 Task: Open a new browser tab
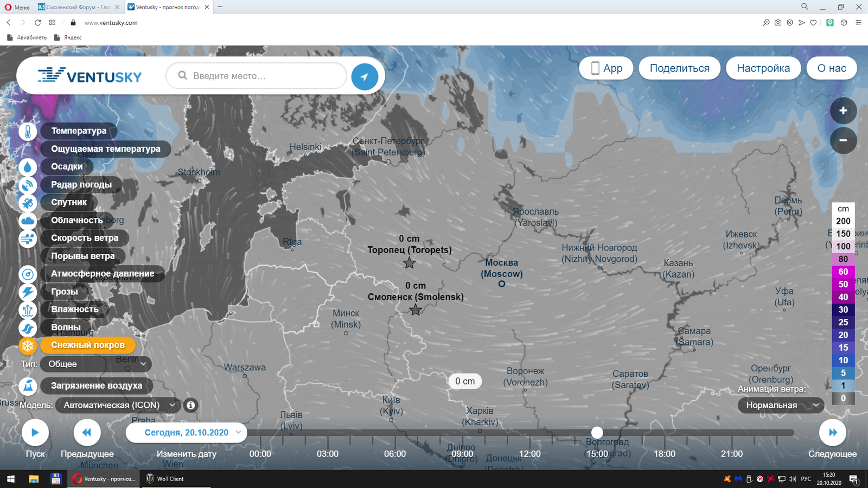click(220, 7)
